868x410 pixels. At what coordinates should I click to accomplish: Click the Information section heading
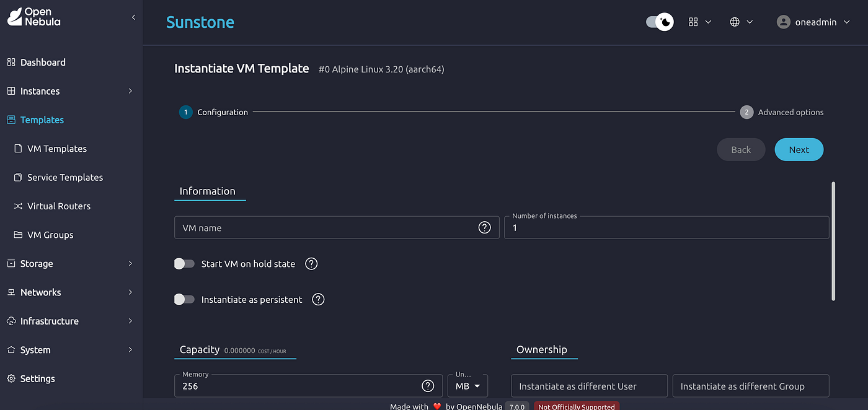click(x=208, y=191)
